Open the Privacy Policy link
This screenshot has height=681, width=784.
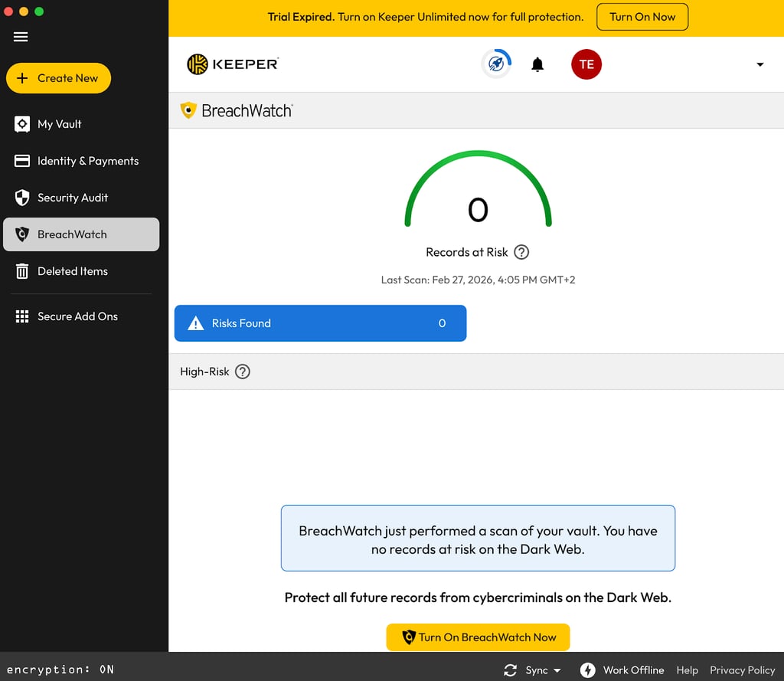tap(743, 670)
